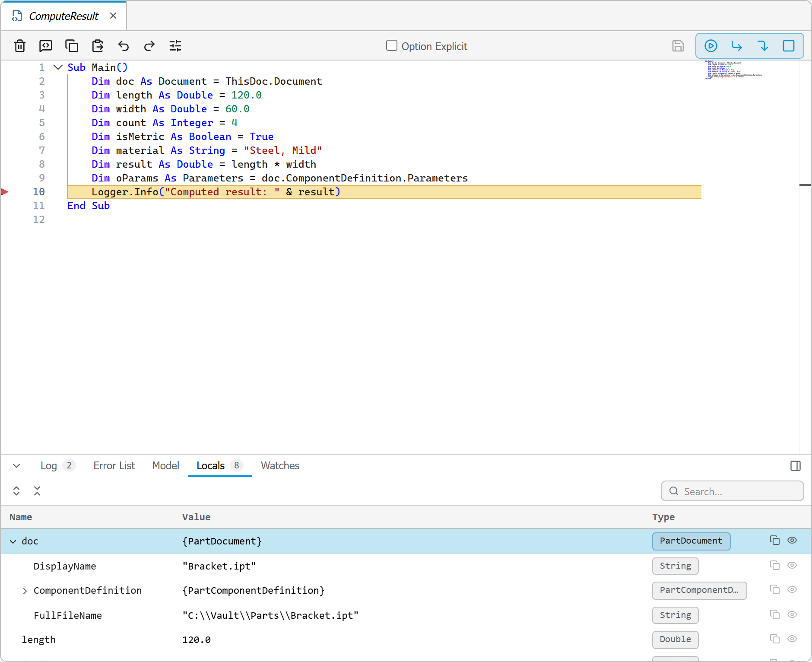Click the "Steel, Mild" string literal
Viewport: 812px width, 662px height.
point(283,150)
